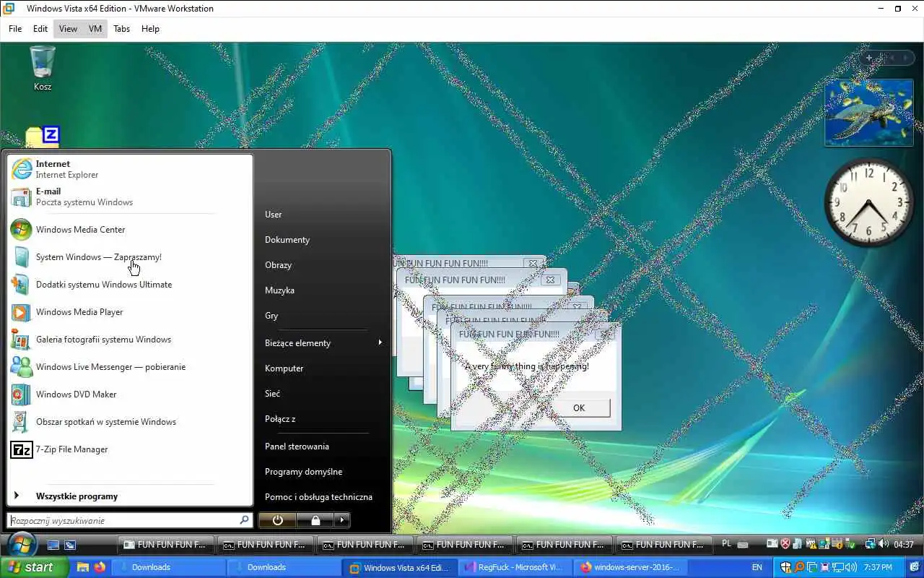Open Obszar spotkań w systemie Windows

pos(130,422)
